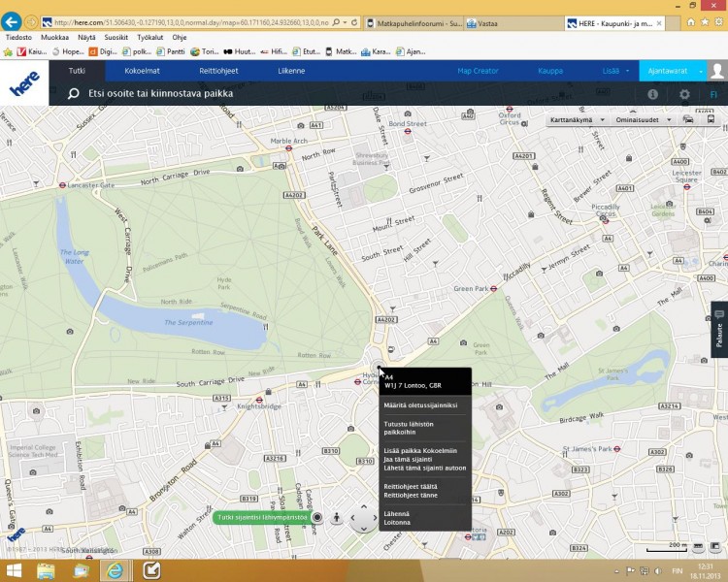Open settings with the gear icon
The width and height of the screenshot is (728, 582).
[x=684, y=94]
